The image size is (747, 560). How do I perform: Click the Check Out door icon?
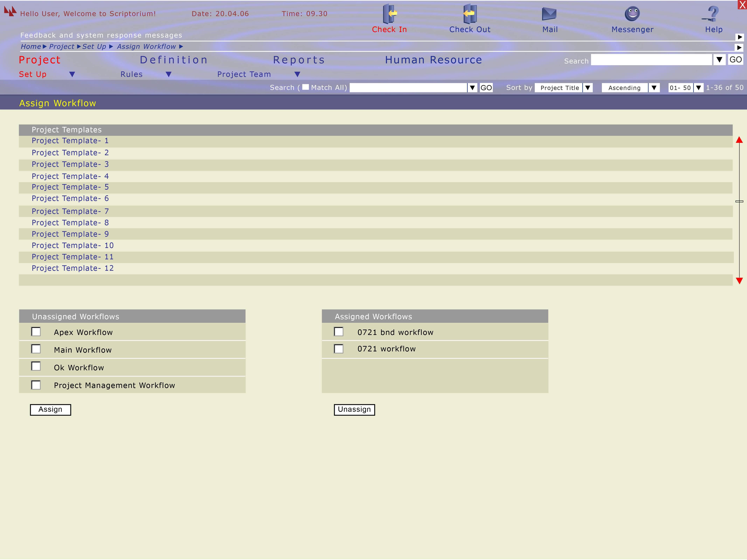470,14
